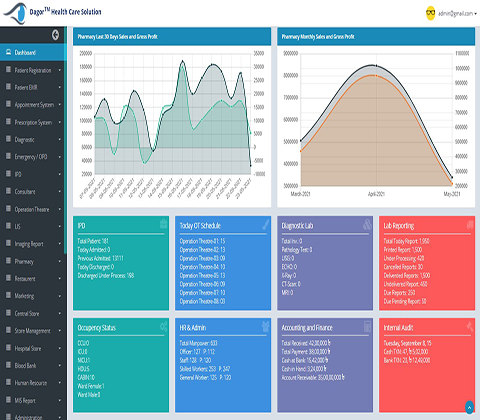Click the 'Undelivered Report: 450' line
480x420 pixels.
point(405,284)
